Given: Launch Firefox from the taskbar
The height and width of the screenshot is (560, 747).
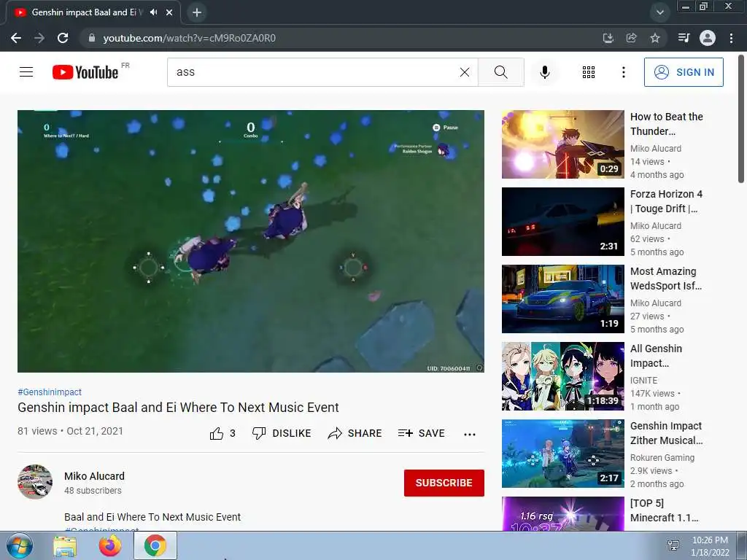Looking at the screenshot, I should click(x=110, y=545).
